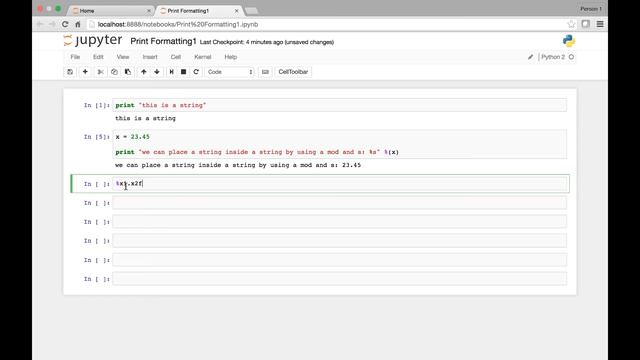Click the pencil edit-mode indicator icon
The height and width of the screenshot is (360, 640).
tap(530, 57)
